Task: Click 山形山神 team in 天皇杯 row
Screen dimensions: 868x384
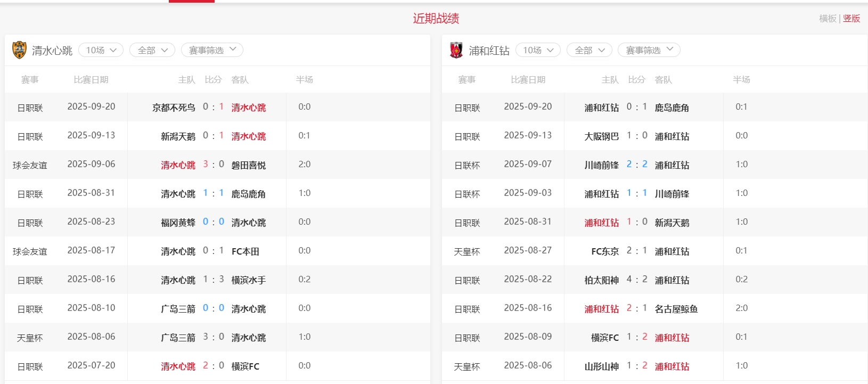Action: (x=601, y=366)
